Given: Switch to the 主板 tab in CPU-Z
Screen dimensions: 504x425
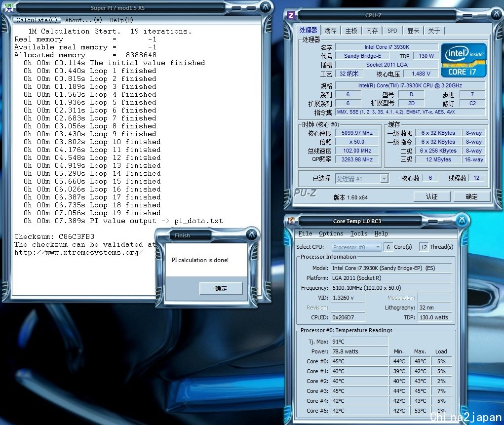Looking at the screenshot, I should click(351, 31).
